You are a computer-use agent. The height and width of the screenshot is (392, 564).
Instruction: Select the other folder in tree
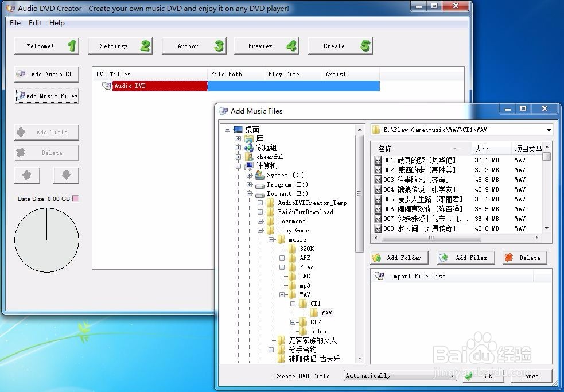(319, 332)
